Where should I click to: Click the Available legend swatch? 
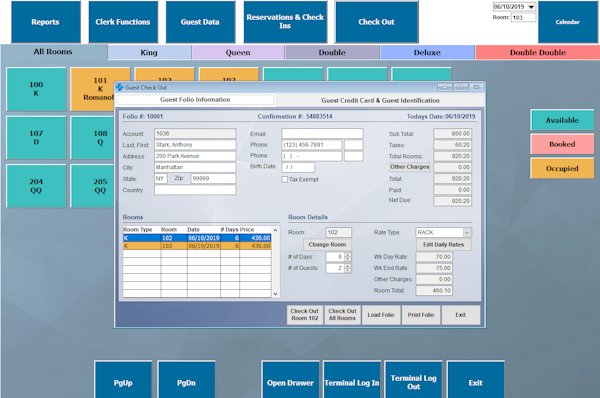point(562,120)
